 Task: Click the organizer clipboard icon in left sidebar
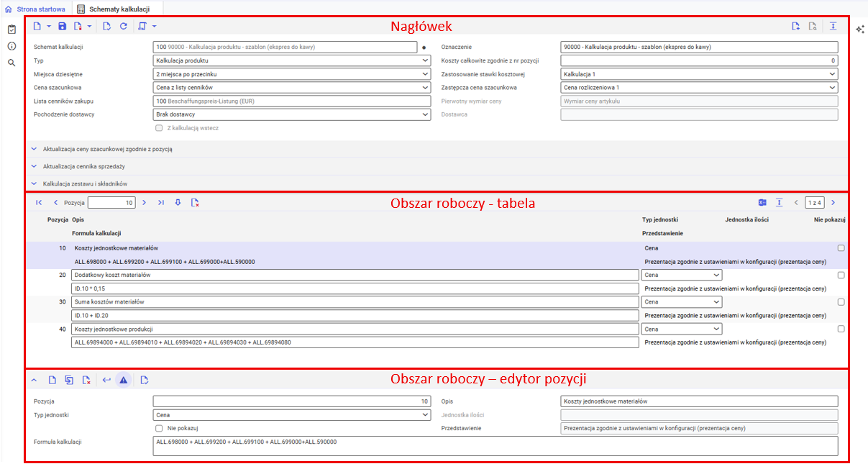12,29
